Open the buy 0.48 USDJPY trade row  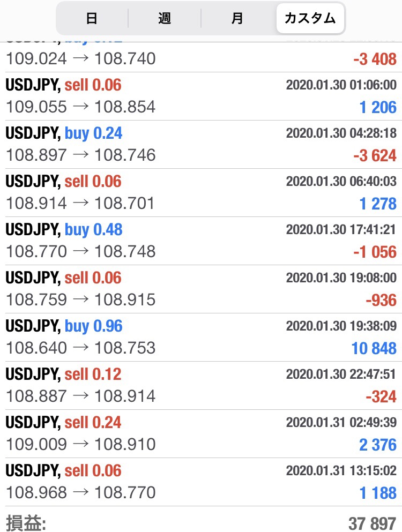click(x=201, y=241)
